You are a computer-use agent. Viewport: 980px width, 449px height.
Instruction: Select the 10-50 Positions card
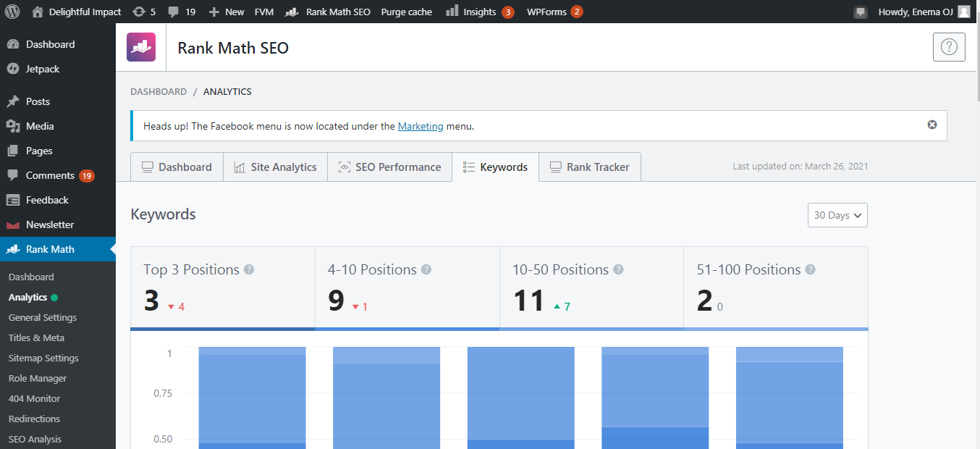pos(591,288)
